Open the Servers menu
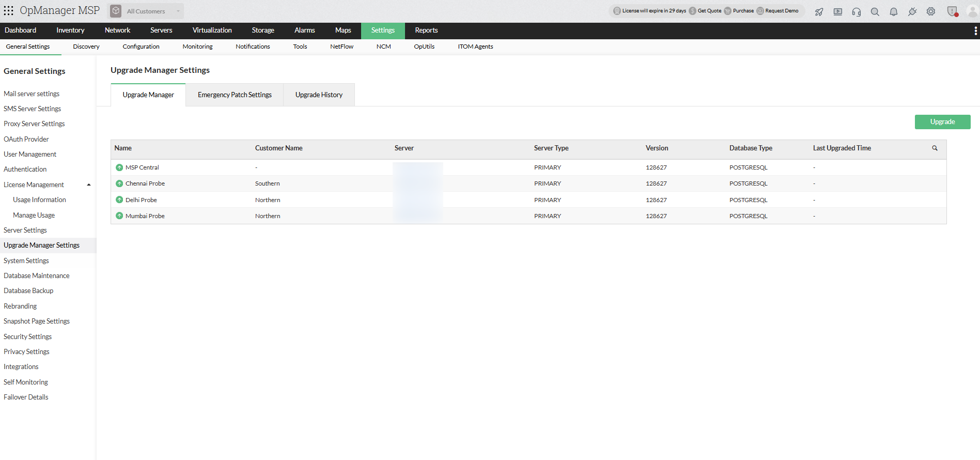Image resolution: width=980 pixels, height=460 pixels. [161, 30]
